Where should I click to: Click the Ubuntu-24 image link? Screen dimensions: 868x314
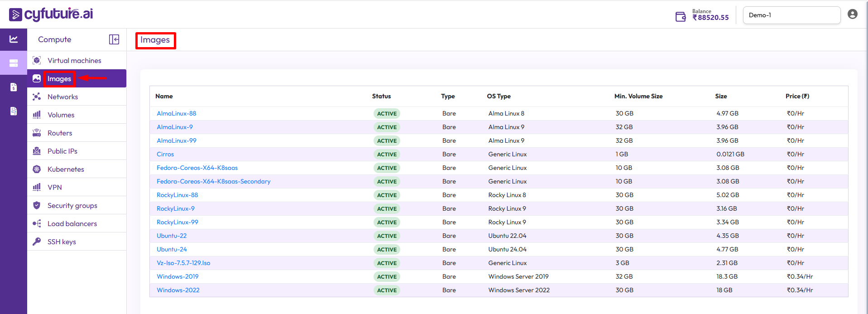click(172, 249)
